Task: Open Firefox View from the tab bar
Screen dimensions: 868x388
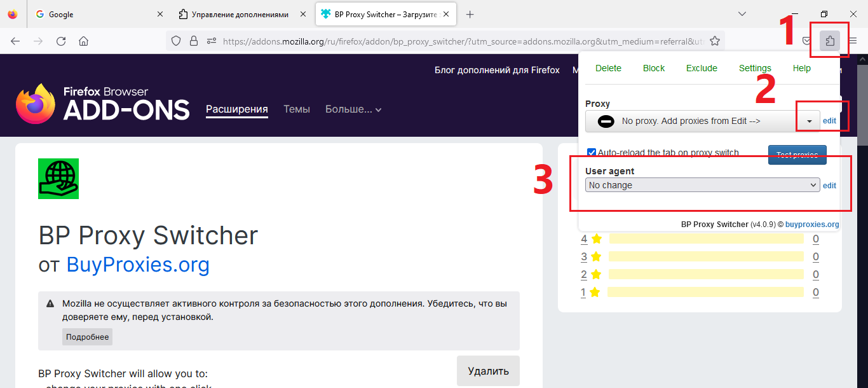Action: [x=13, y=14]
